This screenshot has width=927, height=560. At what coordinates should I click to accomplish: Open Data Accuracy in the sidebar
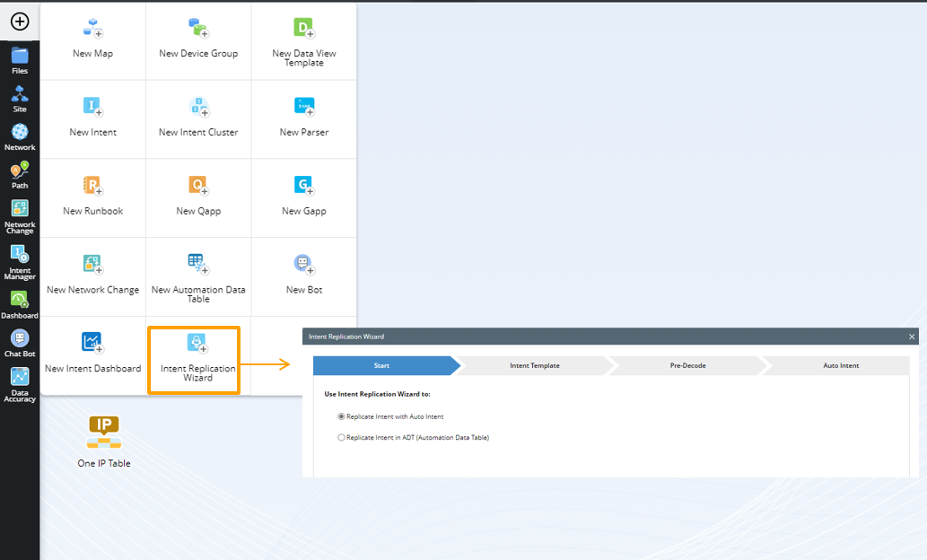coord(20,385)
